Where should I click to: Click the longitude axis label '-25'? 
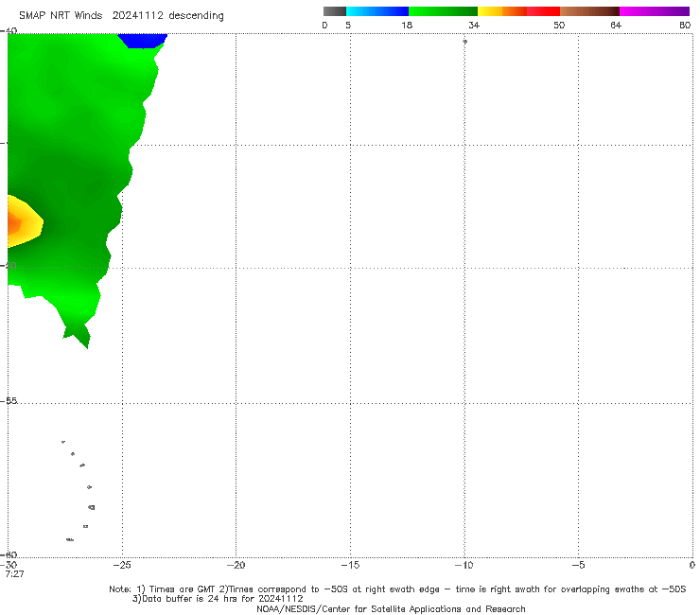[x=122, y=565]
